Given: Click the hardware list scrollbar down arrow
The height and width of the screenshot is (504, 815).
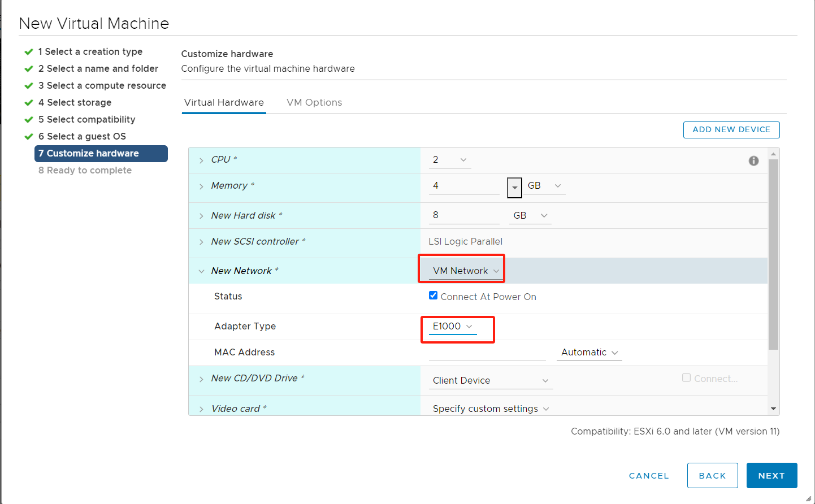Looking at the screenshot, I should point(773,409).
